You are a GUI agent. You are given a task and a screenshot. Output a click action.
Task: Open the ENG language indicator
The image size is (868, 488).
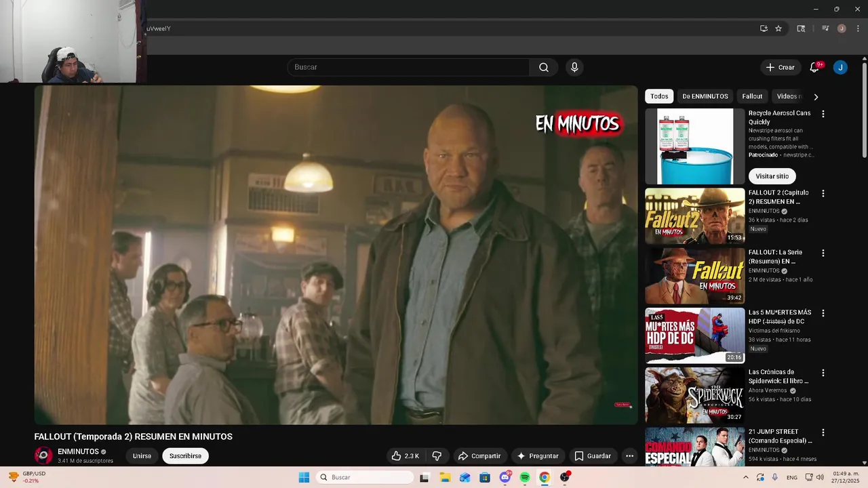[x=791, y=477]
